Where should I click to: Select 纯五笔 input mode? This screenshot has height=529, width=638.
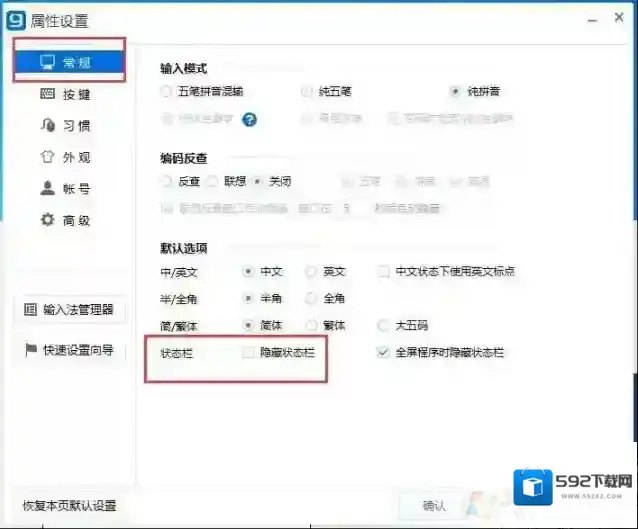307,91
